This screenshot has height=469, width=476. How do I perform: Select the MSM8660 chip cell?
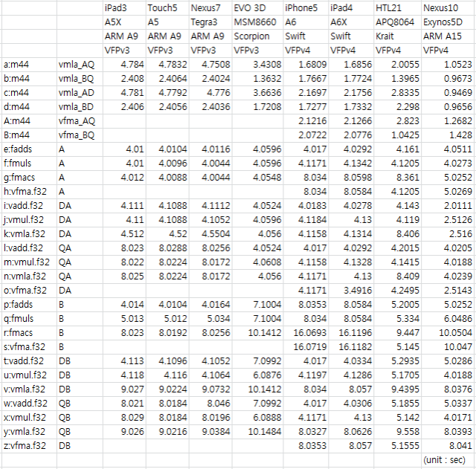pos(258,22)
